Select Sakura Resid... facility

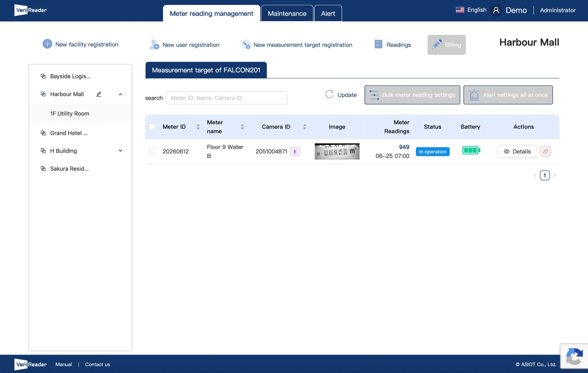point(69,169)
